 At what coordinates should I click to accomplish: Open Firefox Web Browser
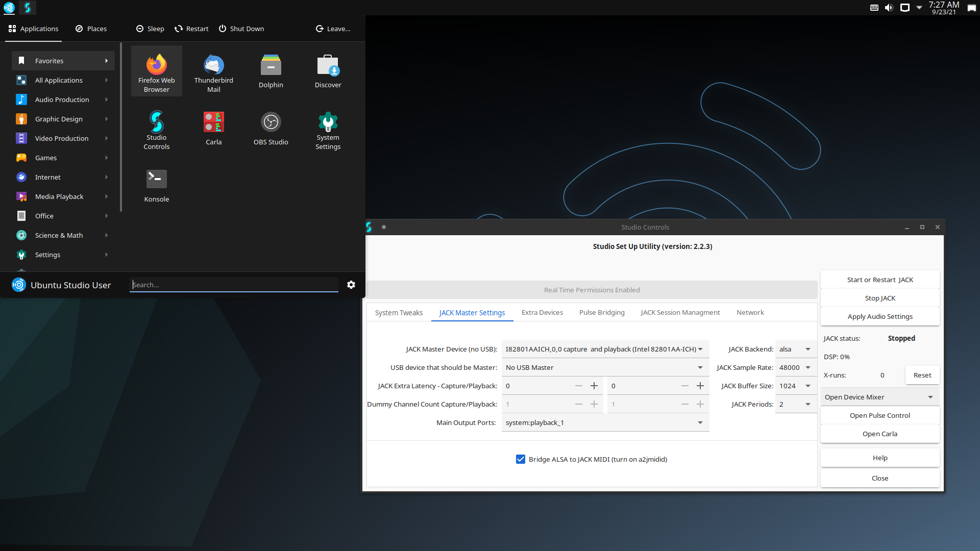(156, 71)
